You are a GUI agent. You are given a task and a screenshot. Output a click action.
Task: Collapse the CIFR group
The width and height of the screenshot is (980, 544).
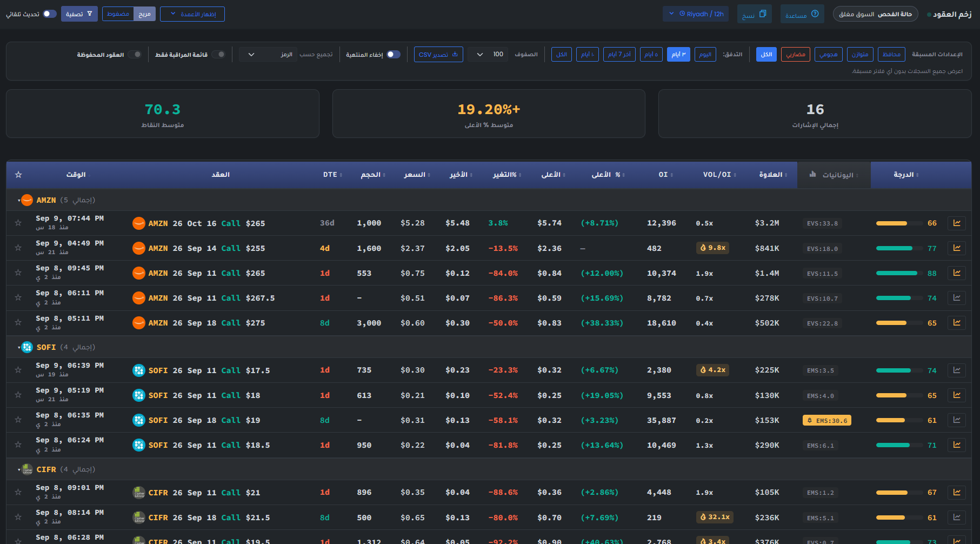(x=19, y=470)
